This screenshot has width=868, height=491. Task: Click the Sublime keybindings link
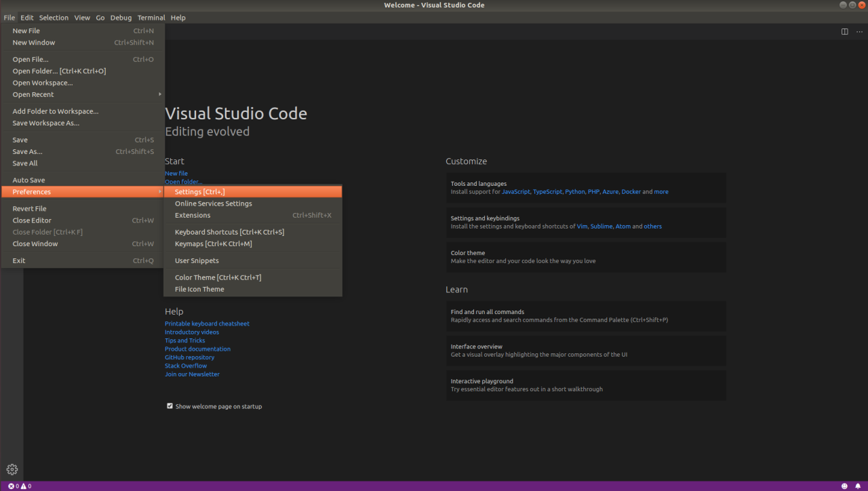601,227
